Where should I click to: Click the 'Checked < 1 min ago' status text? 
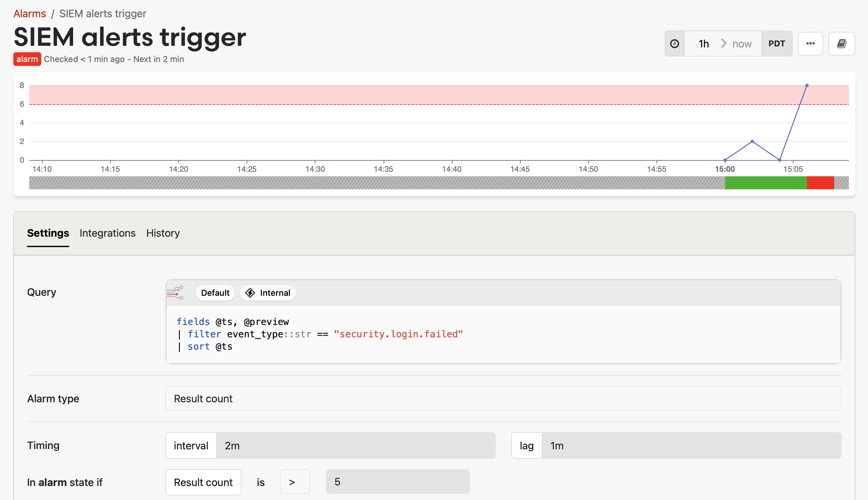tap(84, 59)
